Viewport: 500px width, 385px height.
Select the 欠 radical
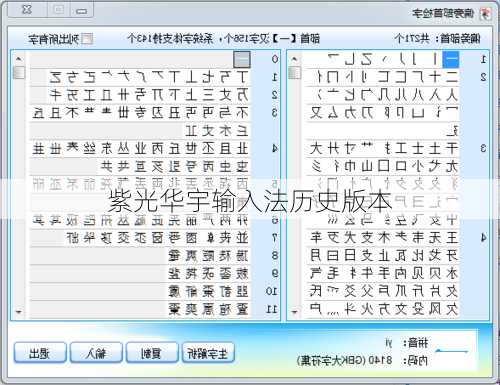452,309
